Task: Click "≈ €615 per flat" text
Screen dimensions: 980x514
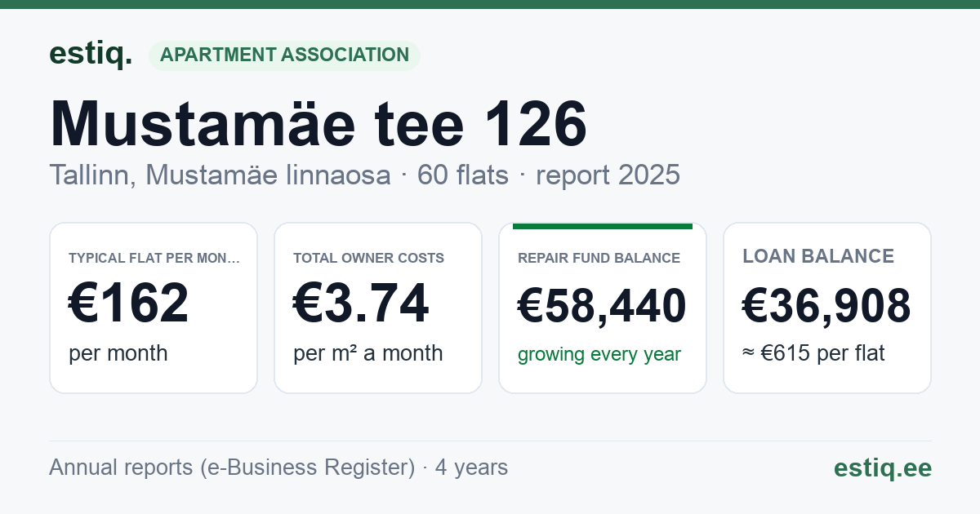Action: pyautogui.click(x=813, y=353)
